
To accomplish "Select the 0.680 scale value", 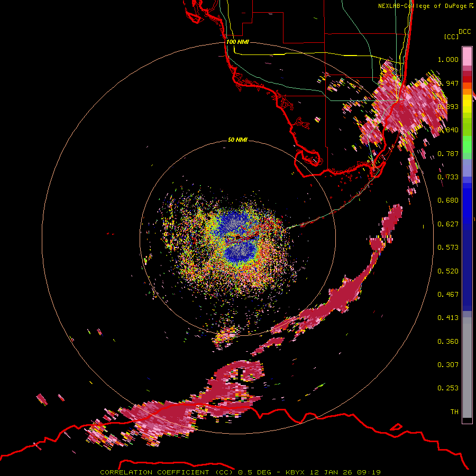I will coord(448,200).
